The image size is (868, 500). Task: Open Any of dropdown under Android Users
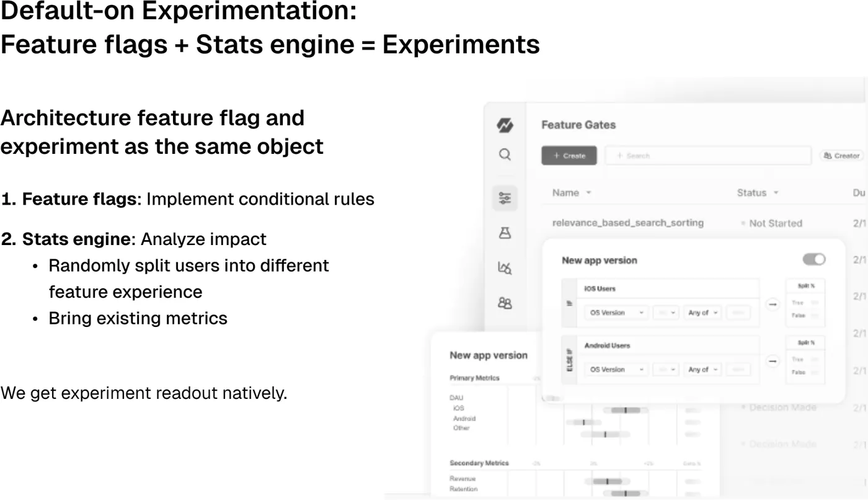[x=703, y=369]
